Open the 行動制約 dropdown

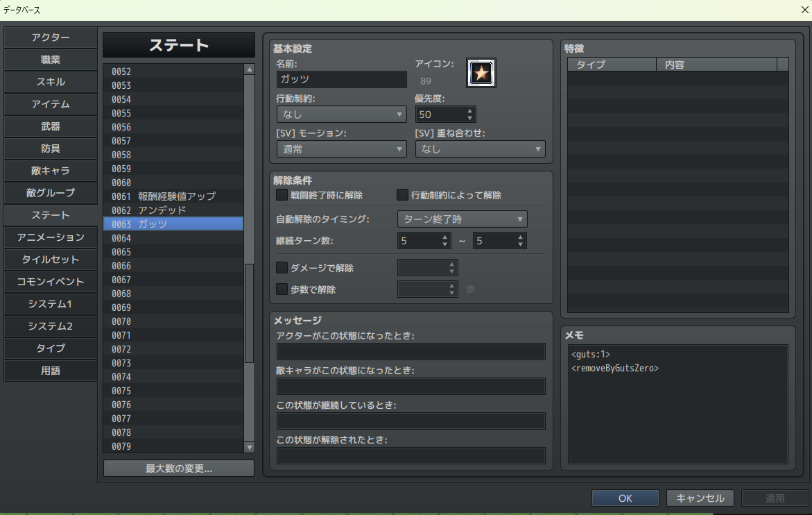tap(341, 114)
